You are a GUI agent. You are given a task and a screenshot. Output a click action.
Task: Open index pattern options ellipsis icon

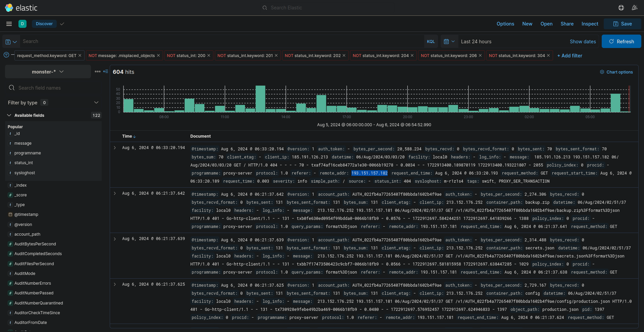point(98,72)
